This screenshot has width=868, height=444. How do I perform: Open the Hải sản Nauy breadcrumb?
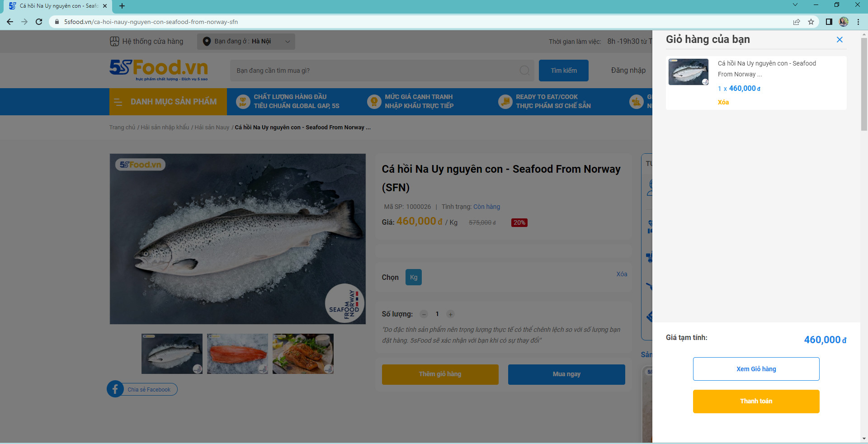(x=212, y=128)
